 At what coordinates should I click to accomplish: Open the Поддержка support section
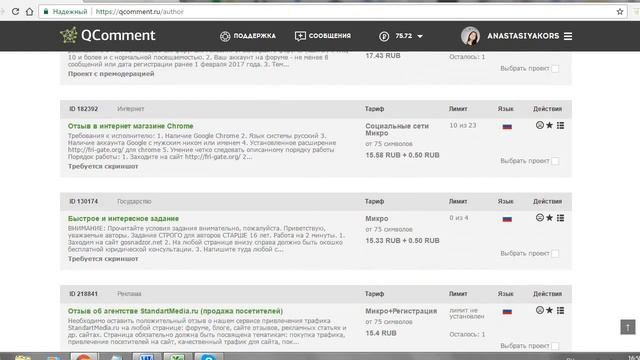point(248,36)
